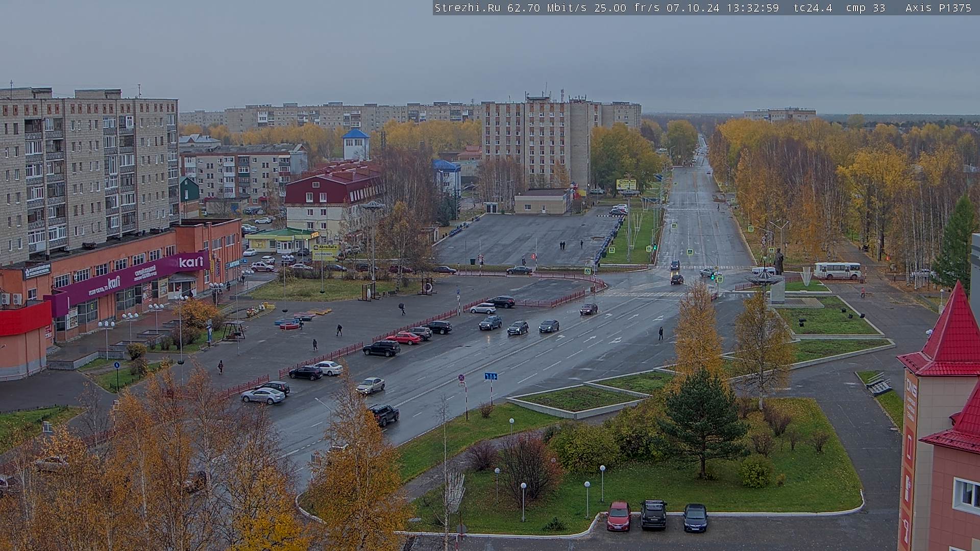Screen dimensions: 980x551
Task: Select the tc24.4 overlay value
Action: click(813, 8)
